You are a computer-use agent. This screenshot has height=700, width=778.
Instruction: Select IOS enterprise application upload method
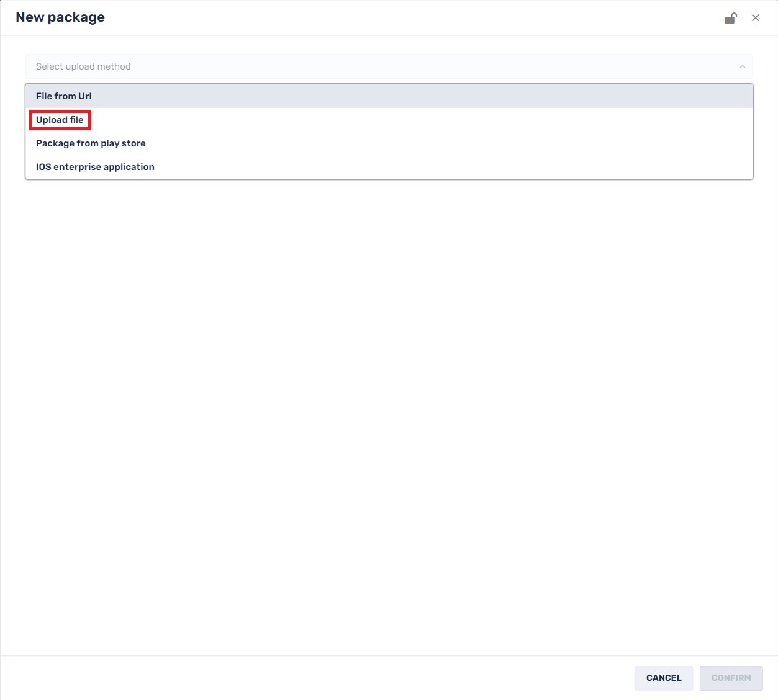click(x=95, y=166)
